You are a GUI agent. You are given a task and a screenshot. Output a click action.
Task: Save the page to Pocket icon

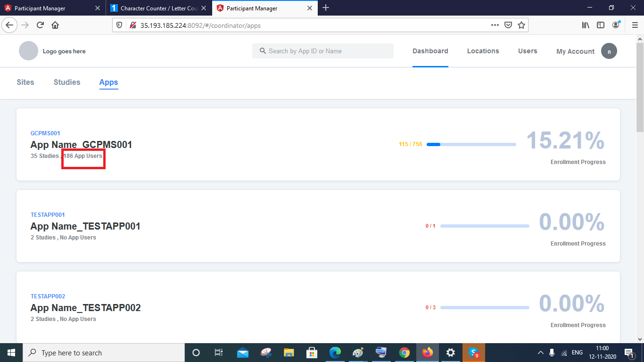coord(508,25)
